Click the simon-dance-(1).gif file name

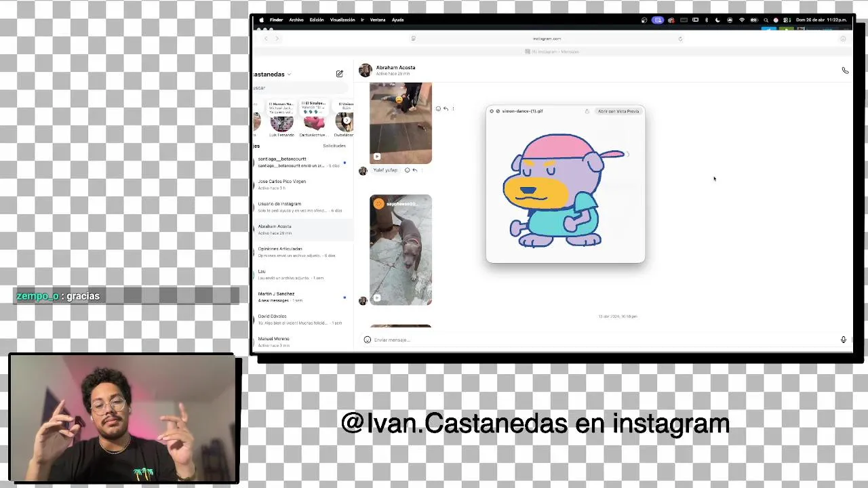(522, 111)
